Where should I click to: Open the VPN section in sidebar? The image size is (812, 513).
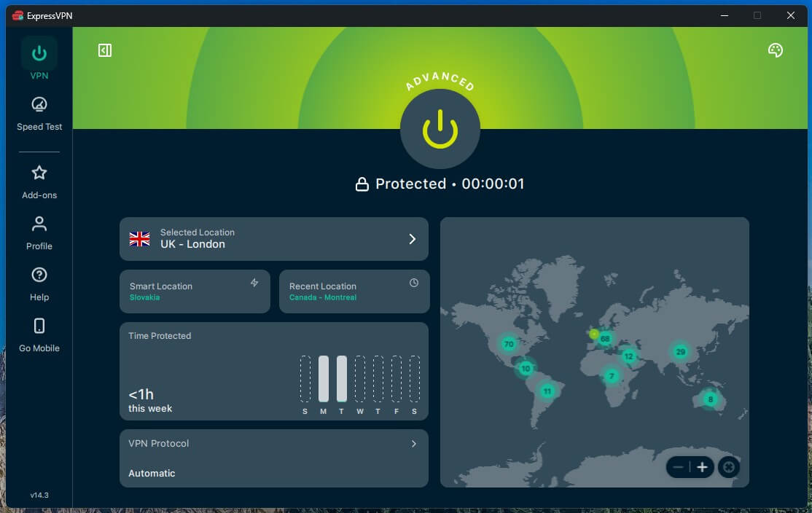(x=39, y=60)
